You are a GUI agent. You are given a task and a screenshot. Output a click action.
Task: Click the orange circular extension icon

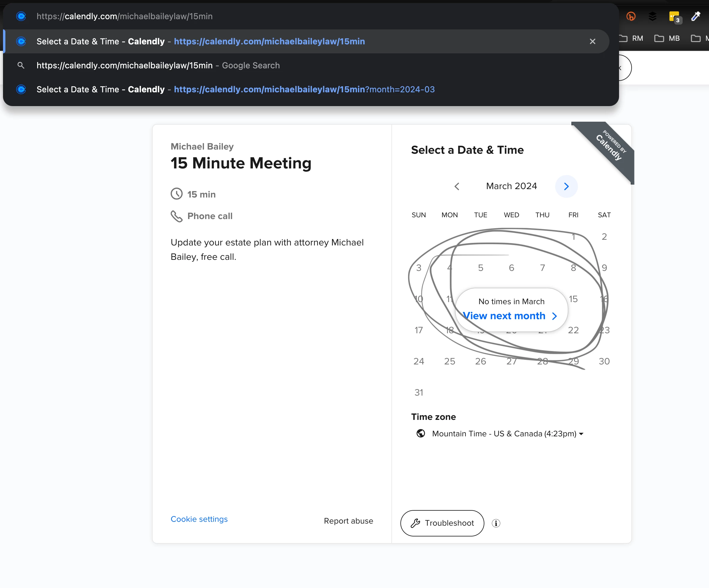tap(631, 16)
